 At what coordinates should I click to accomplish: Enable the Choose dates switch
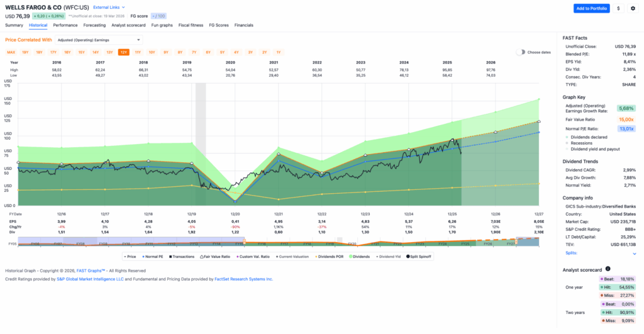(520, 52)
